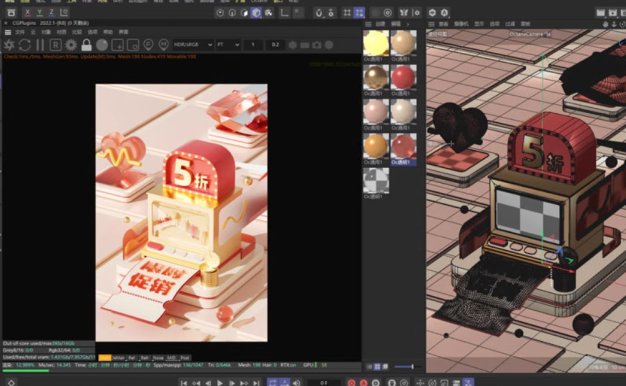Open the PT render kernel dropdown
Screen dimensions: 626x386
pyautogui.click(x=228, y=45)
